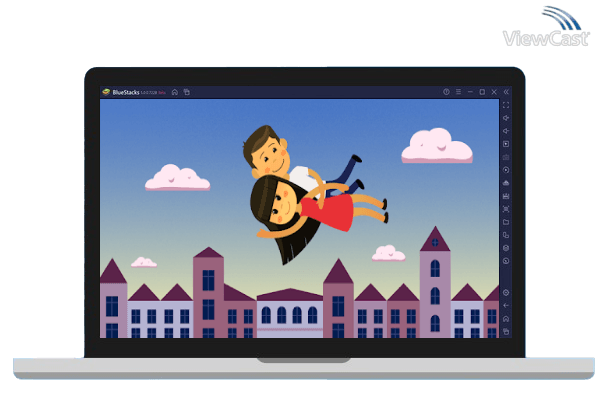This screenshot has width=602, height=414.
Task: Click the stacked layers icon in sidebar
Action: tap(506, 248)
